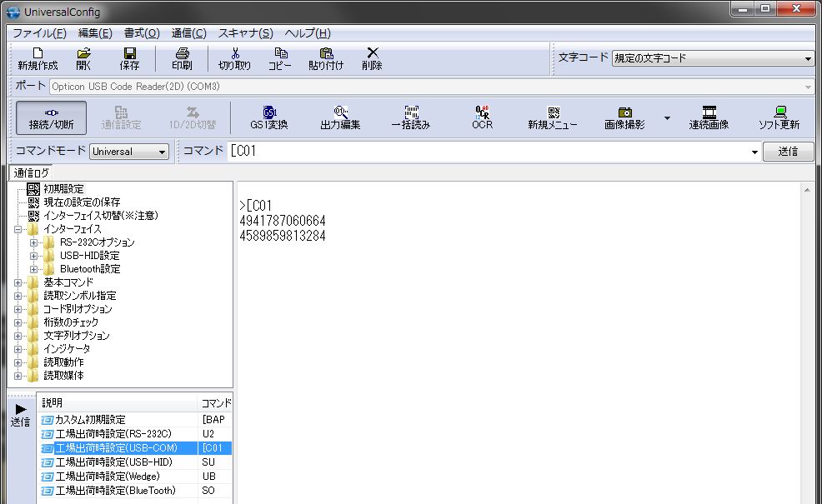Open the コマンドモード Universal dropdown
822x504 pixels.
click(x=129, y=152)
